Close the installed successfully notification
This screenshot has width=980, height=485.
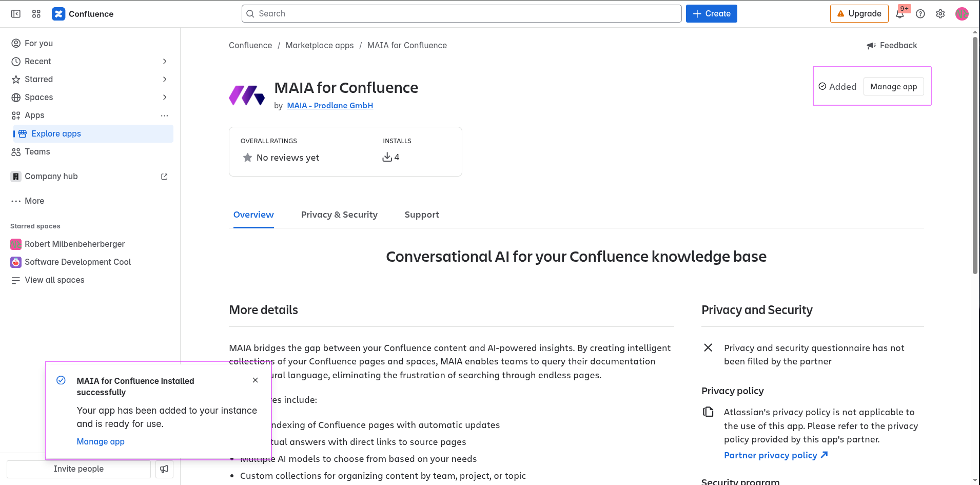pyautogui.click(x=256, y=380)
